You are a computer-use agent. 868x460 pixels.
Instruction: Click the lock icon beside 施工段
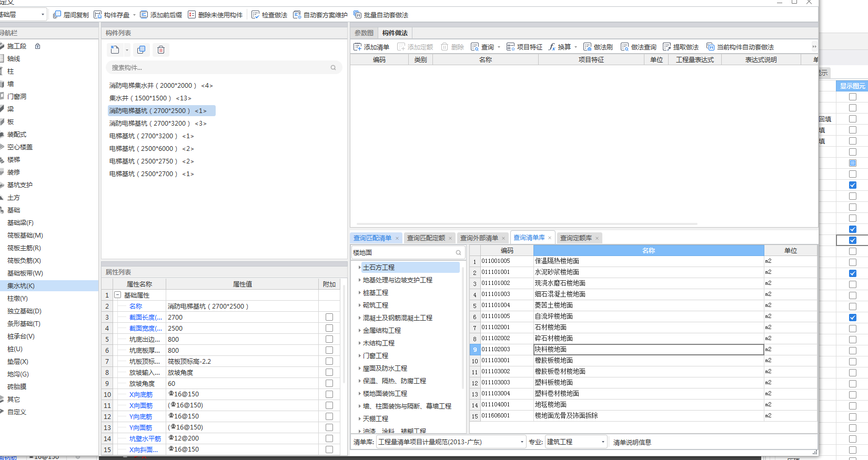coord(37,46)
